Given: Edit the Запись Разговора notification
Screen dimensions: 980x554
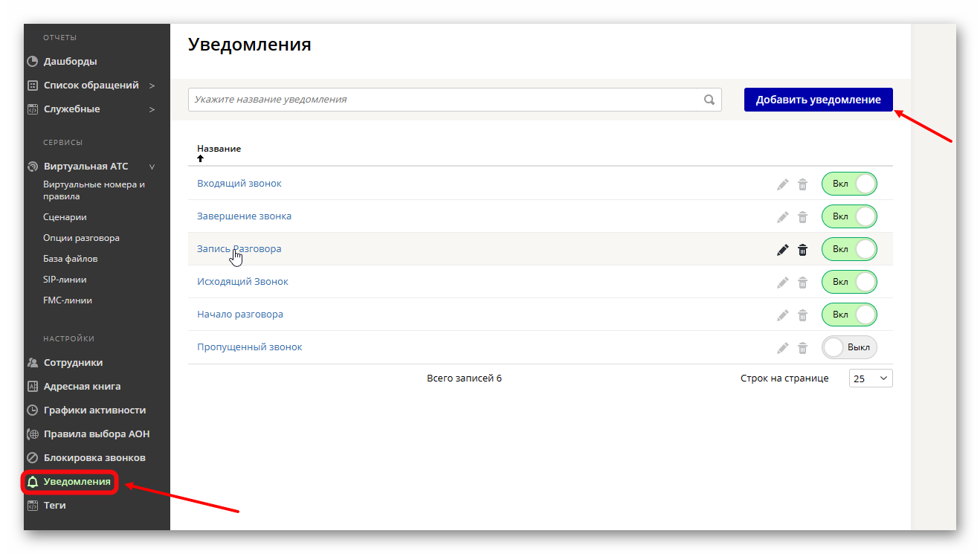Looking at the screenshot, I should click(x=782, y=249).
